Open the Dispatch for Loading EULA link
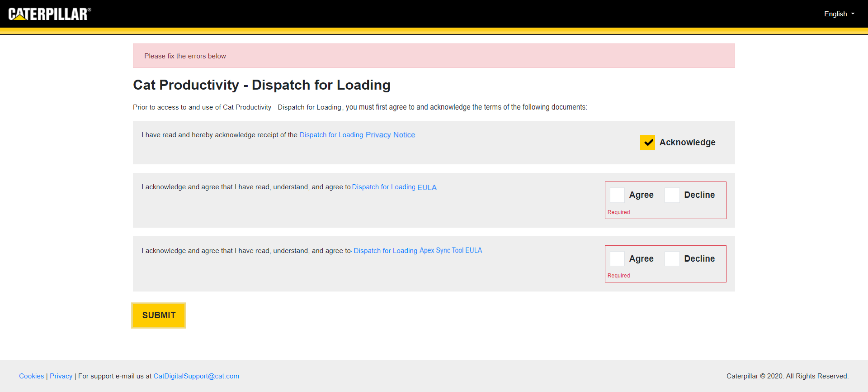Image resolution: width=868 pixels, height=392 pixels. [x=394, y=187]
